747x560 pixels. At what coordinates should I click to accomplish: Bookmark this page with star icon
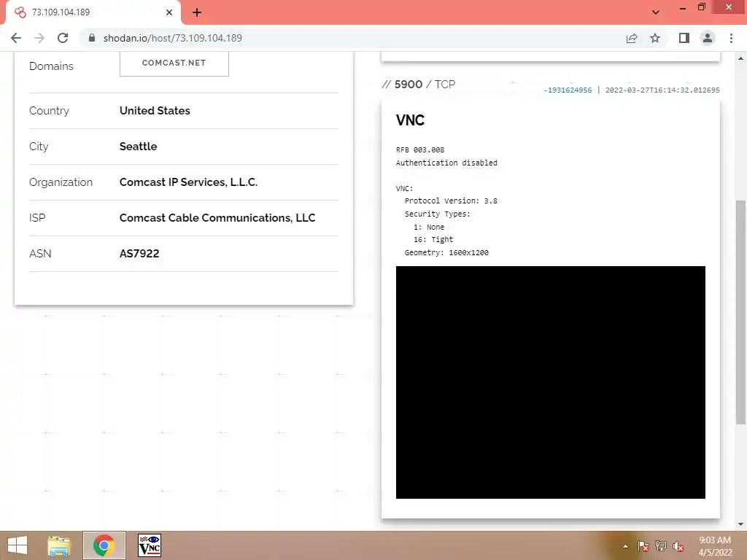tap(655, 38)
